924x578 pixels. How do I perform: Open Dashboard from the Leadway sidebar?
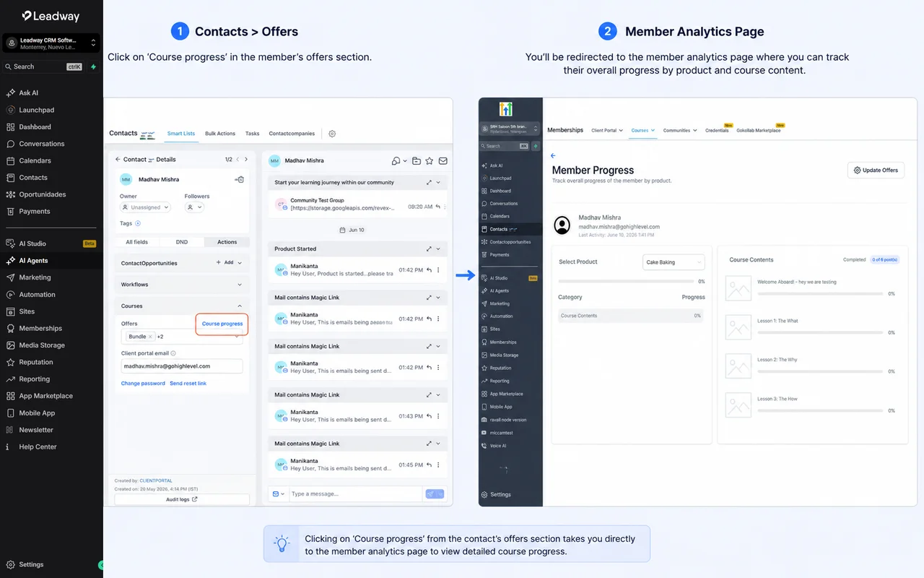point(35,127)
